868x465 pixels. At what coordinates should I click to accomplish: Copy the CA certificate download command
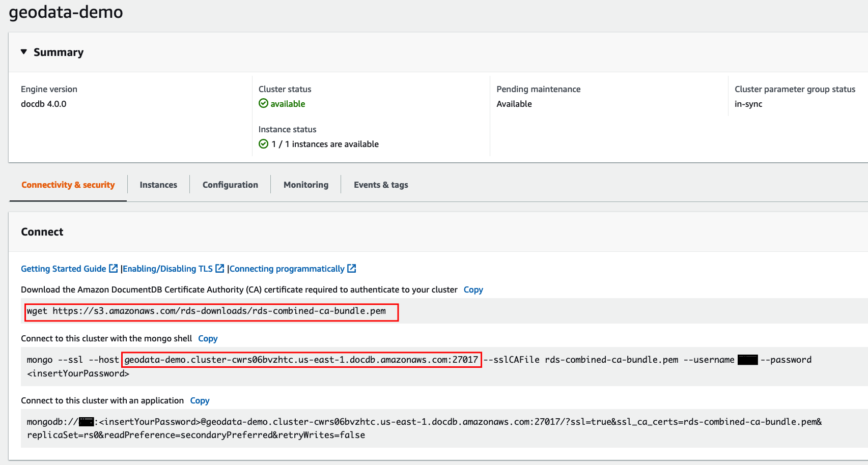click(x=473, y=289)
